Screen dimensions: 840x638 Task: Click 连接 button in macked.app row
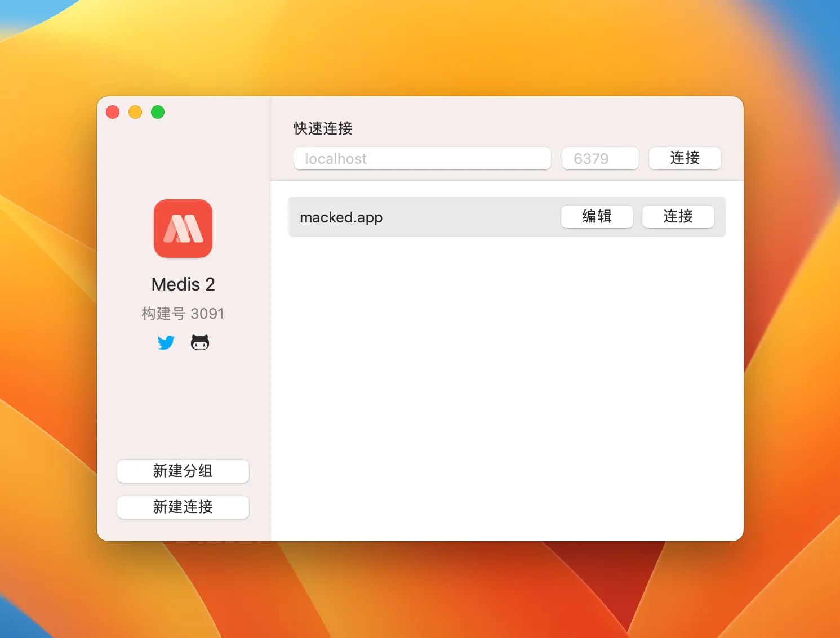(678, 217)
